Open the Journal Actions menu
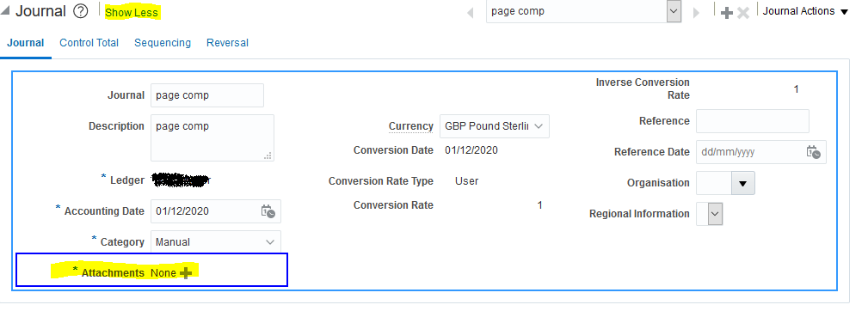The width and height of the screenshot is (868, 311). tap(805, 11)
